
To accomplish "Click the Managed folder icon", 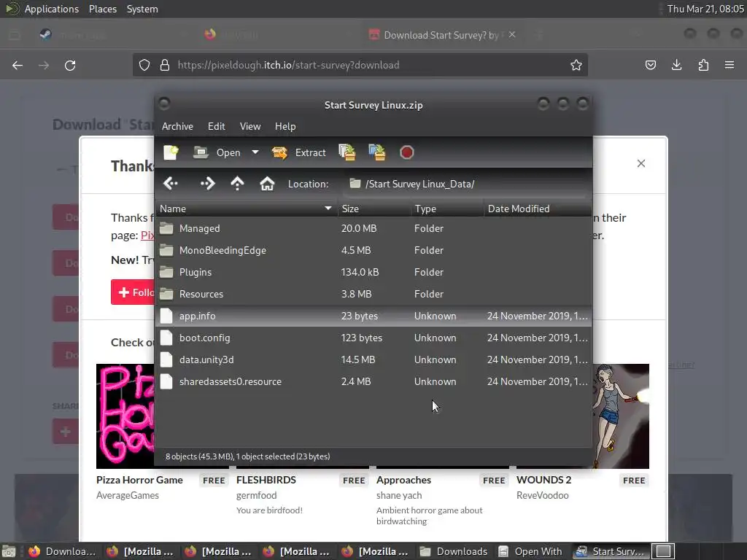I will pyautogui.click(x=166, y=228).
